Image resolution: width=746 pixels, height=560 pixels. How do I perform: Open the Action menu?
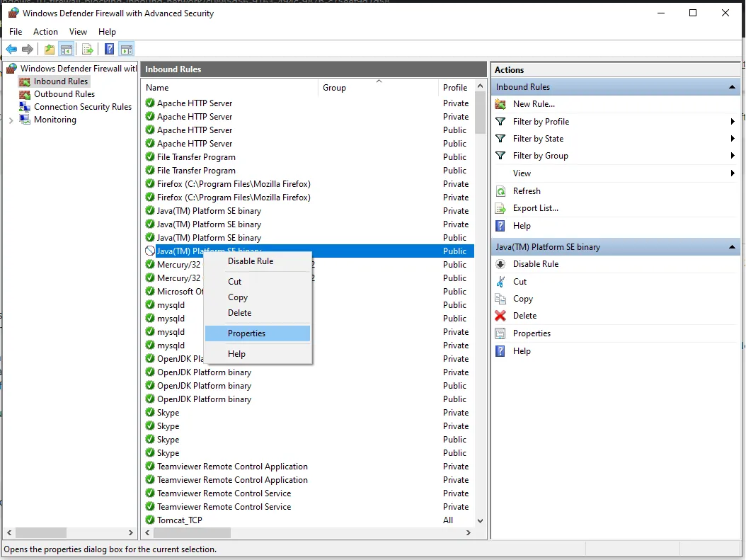click(46, 32)
